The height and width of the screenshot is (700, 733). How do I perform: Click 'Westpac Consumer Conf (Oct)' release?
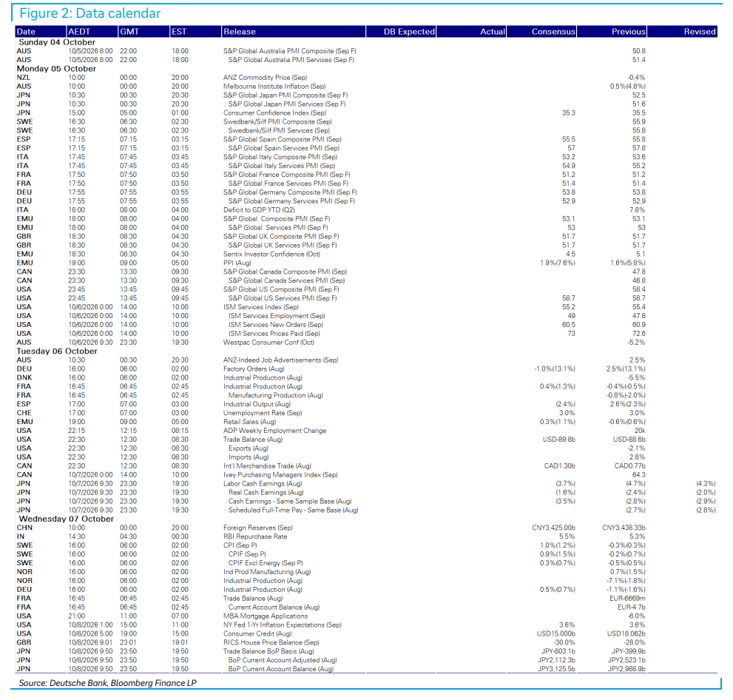coord(268,343)
